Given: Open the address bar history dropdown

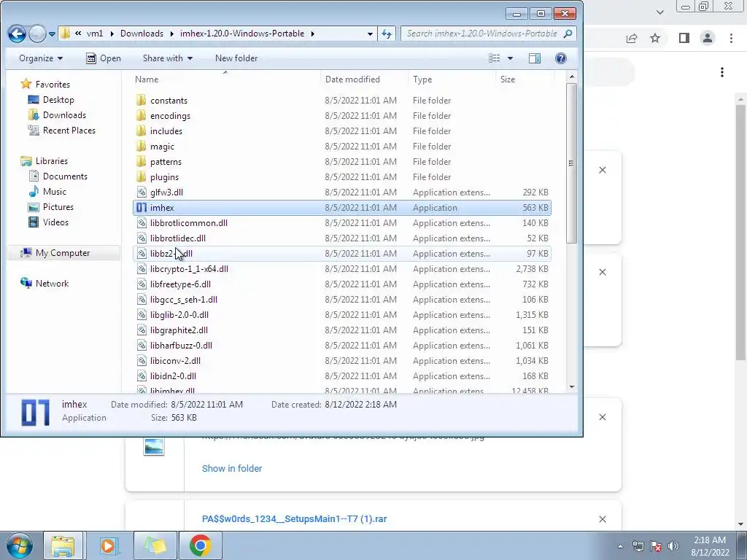Looking at the screenshot, I should tap(370, 34).
